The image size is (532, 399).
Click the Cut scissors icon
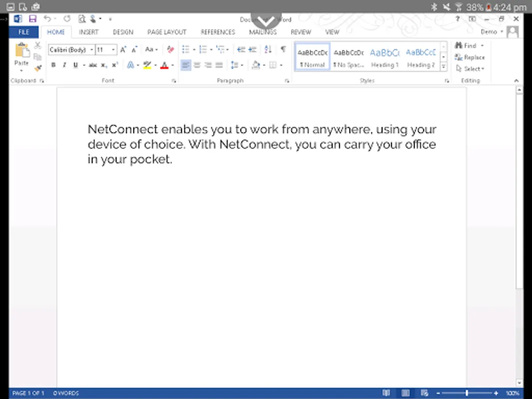pyautogui.click(x=38, y=46)
